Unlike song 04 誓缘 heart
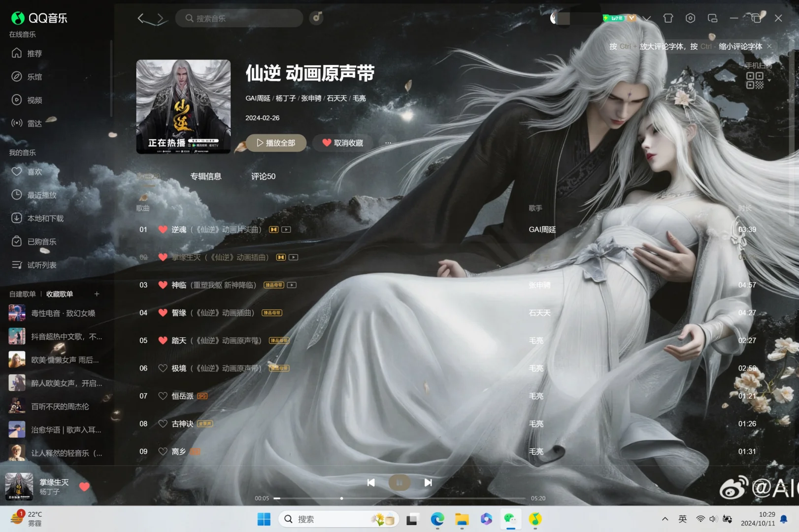 [163, 313]
